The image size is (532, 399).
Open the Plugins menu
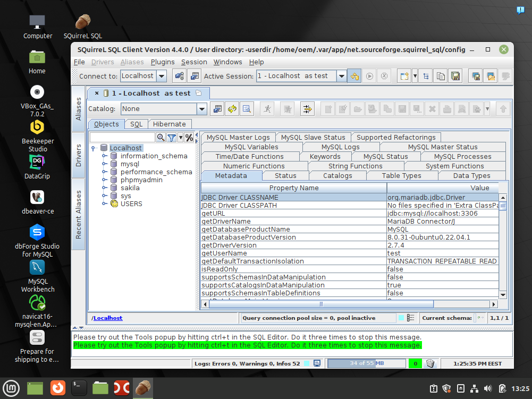point(163,62)
